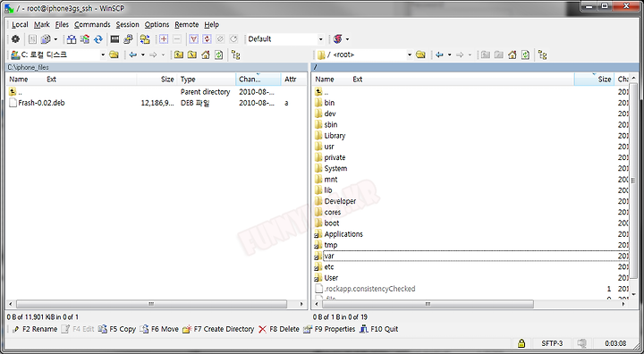Go back in remote panel history
644x354 pixels.
point(439,55)
